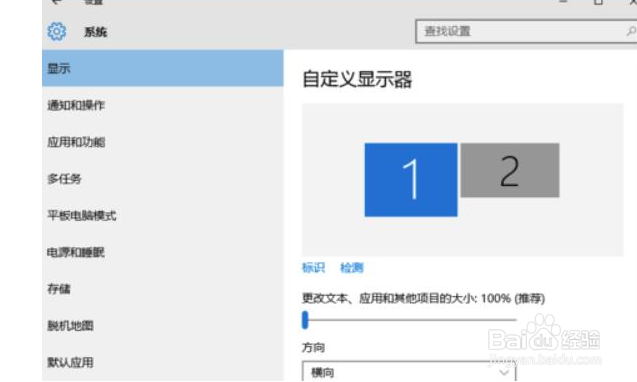637x382 pixels.
Task: Select monitor 2 in display layout
Action: coord(510,170)
